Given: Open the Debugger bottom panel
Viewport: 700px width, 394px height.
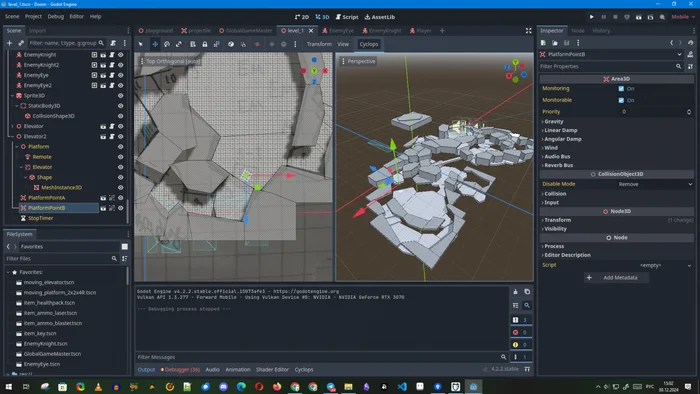Looking at the screenshot, I should click(x=180, y=369).
